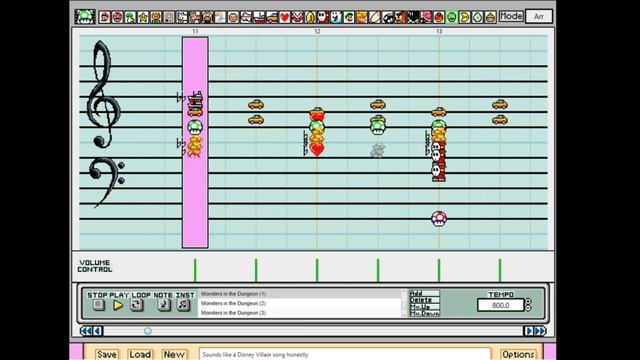Select the Fire Flower instrument icon
640x360 pixels.
(x=156, y=17)
